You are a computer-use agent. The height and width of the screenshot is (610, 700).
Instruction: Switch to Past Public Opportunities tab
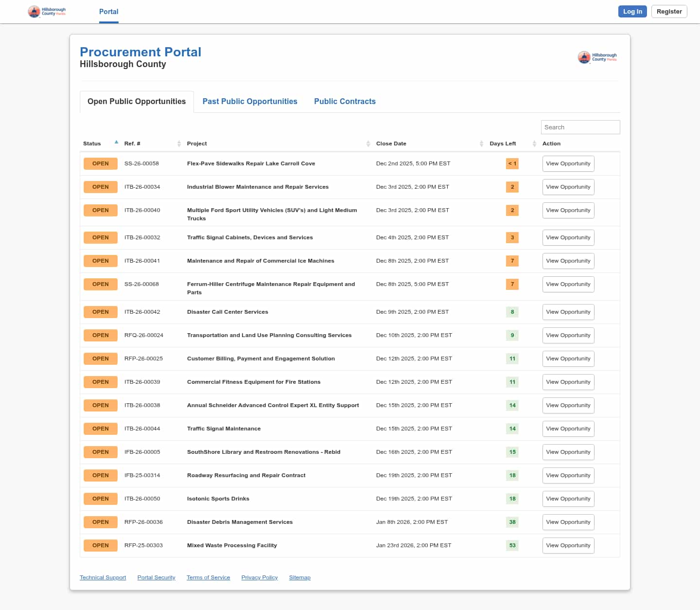click(250, 101)
